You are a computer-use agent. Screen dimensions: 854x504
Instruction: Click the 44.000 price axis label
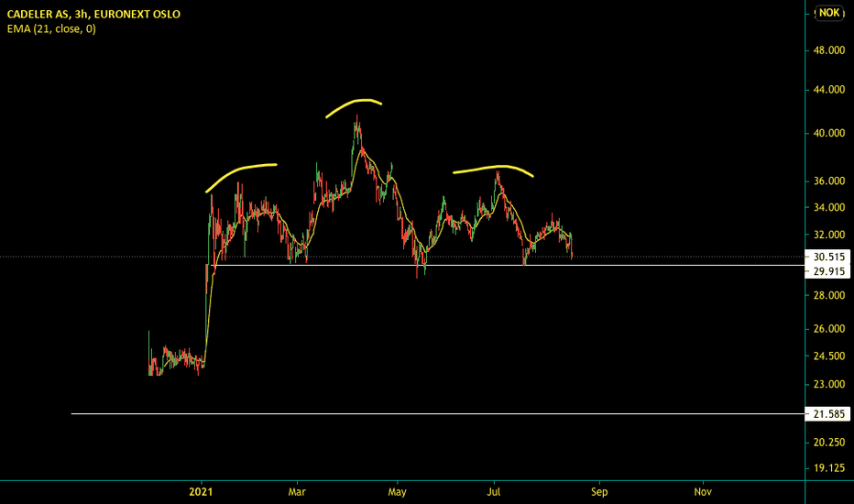(829, 90)
